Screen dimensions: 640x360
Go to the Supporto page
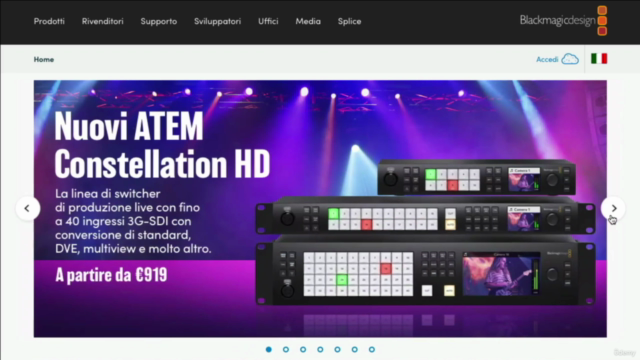click(x=159, y=21)
